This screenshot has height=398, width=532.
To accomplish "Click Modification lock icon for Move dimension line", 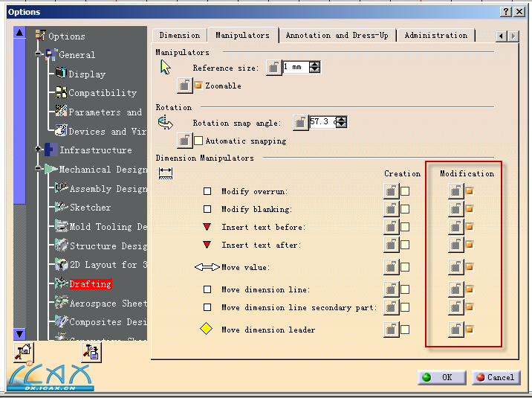I will click(455, 289).
